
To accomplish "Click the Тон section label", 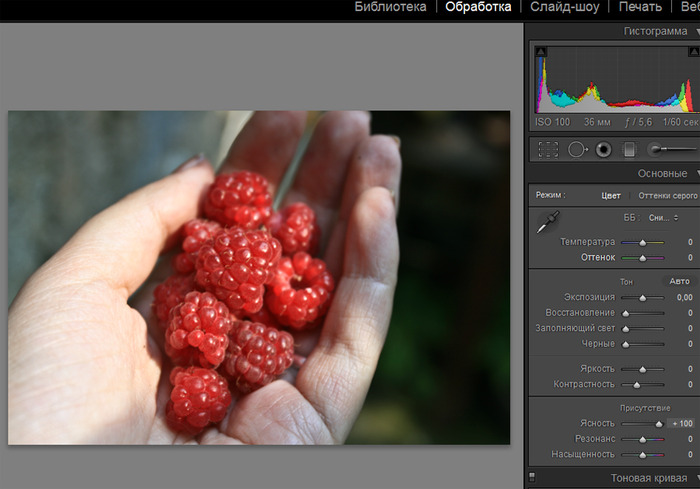I will (x=626, y=282).
